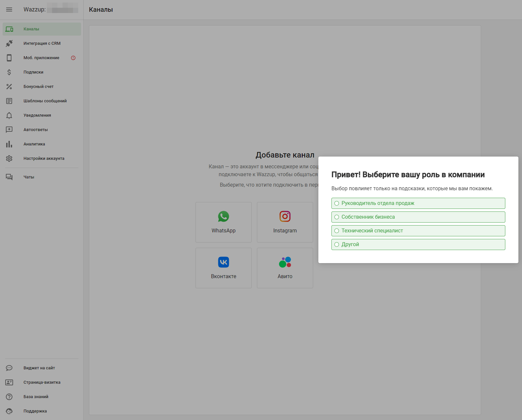The width and height of the screenshot is (522, 420).
Task: Open the Страница-визитка link
Action: coord(42,382)
